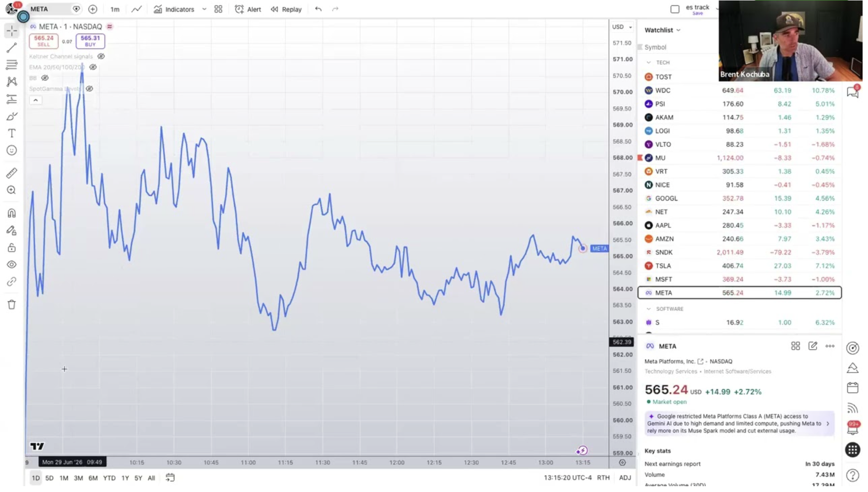
Task: Open the chart style line selector
Action: pyautogui.click(x=137, y=9)
